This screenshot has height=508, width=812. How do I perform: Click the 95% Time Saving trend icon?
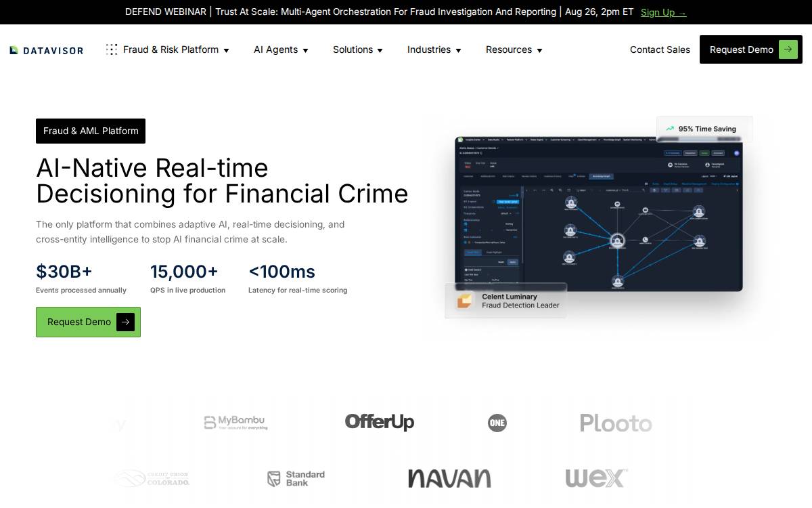point(670,129)
